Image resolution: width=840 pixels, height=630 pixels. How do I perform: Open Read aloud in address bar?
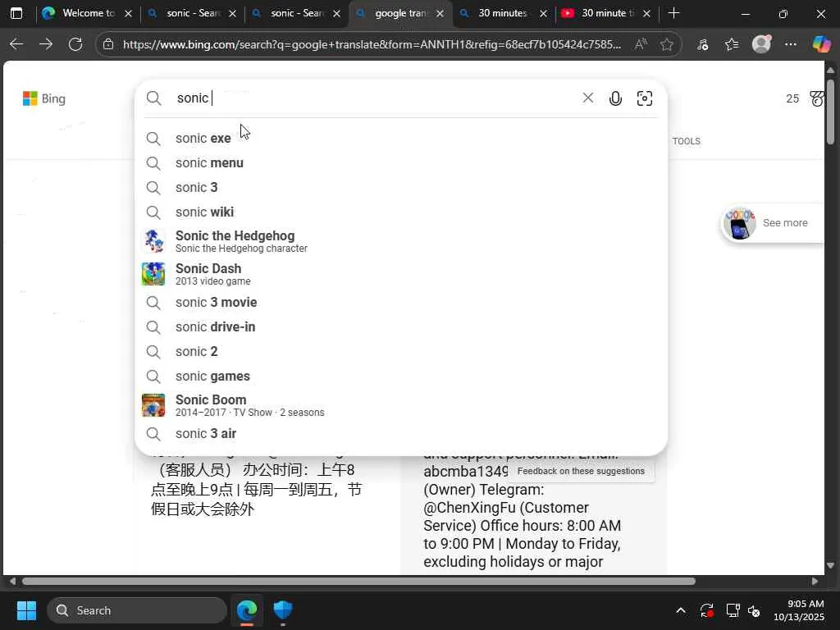click(x=641, y=44)
